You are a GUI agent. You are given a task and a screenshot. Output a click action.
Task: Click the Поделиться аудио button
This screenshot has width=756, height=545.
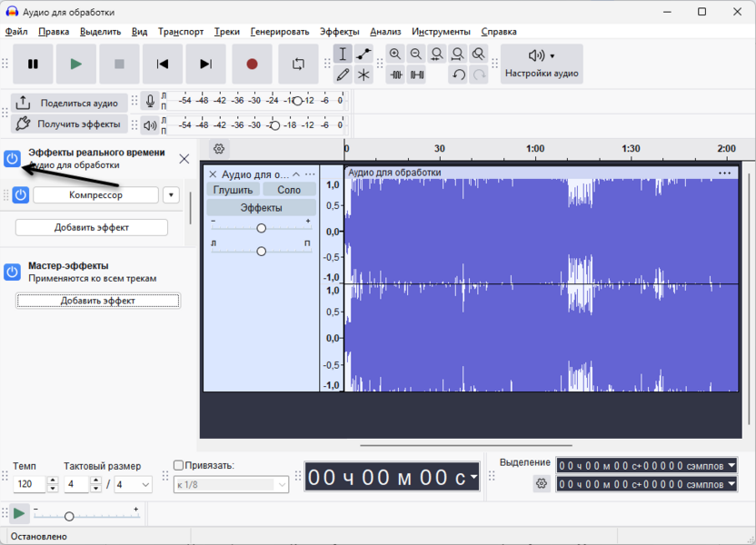(x=69, y=104)
